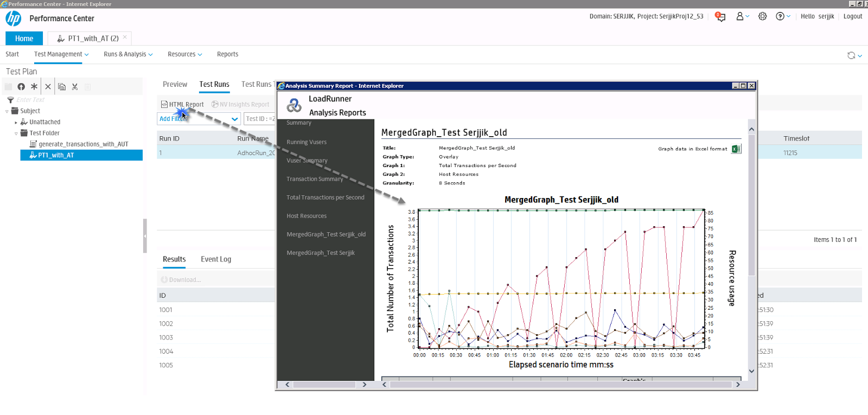This screenshot has height=415, width=868.
Task: Click the HTML Report button
Action: [182, 105]
